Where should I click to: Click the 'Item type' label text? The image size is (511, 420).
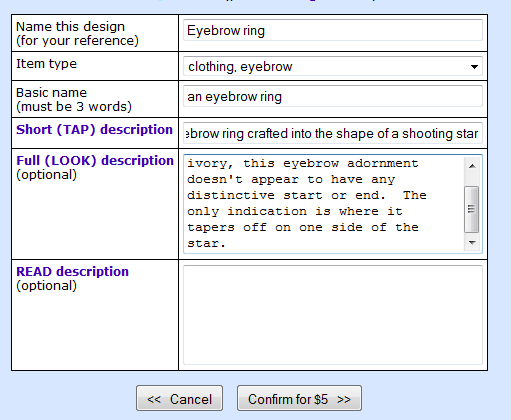coord(46,63)
